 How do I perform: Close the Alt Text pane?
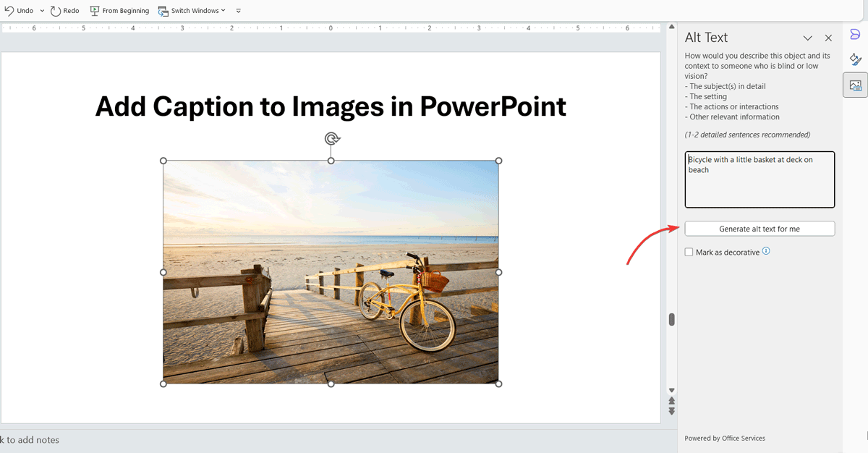pos(828,38)
